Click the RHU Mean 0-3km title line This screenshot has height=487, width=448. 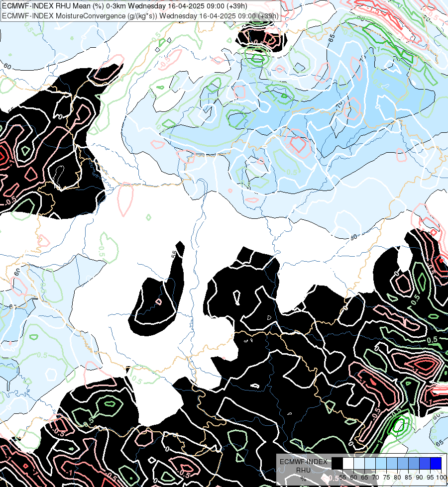tap(124, 6)
